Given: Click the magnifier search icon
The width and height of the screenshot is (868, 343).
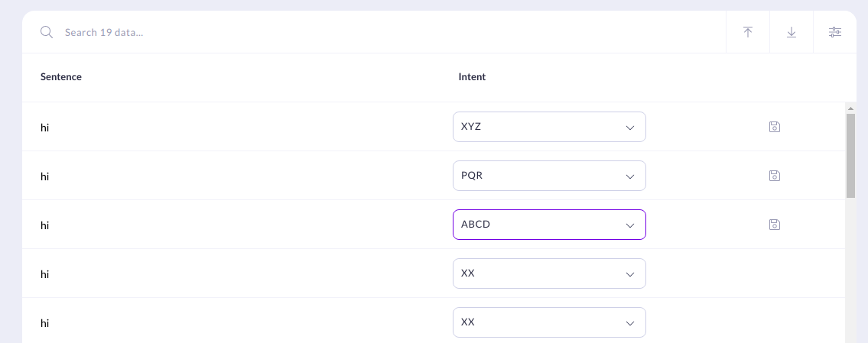Looking at the screenshot, I should pyautogui.click(x=47, y=32).
